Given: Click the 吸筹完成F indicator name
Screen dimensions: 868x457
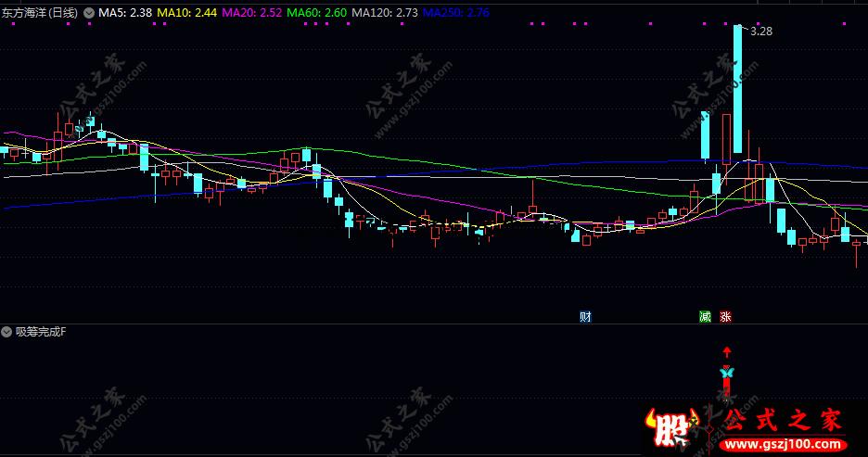Looking at the screenshot, I should tap(41, 332).
